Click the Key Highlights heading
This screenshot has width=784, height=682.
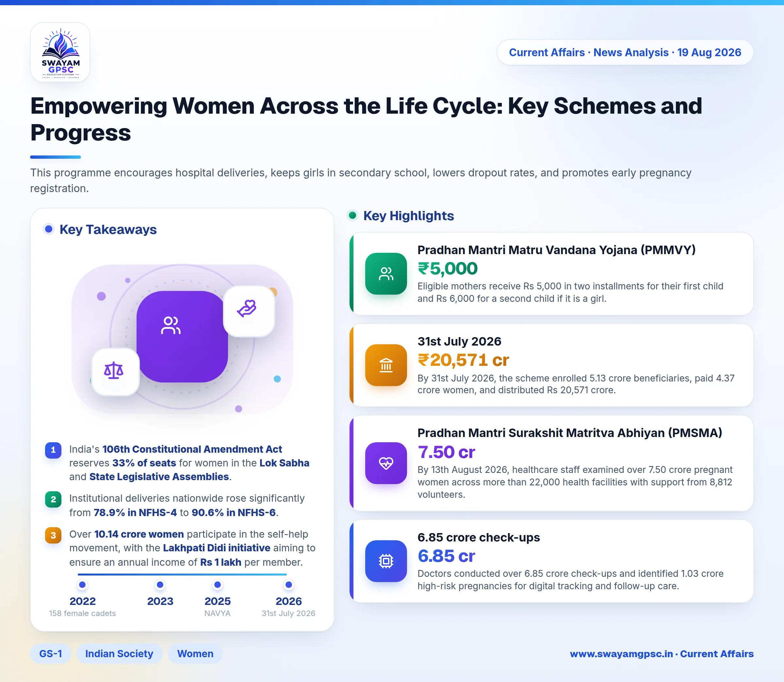(x=409, y=216)
